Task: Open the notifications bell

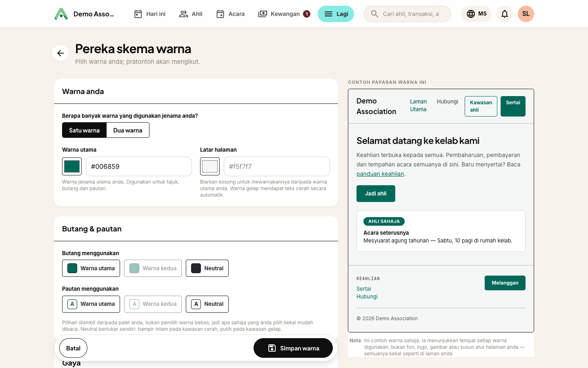Action: tap(505, 14)
